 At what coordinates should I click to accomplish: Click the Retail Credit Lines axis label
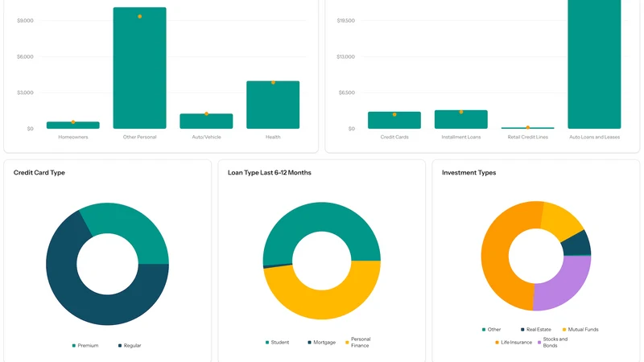coord(528,137)
